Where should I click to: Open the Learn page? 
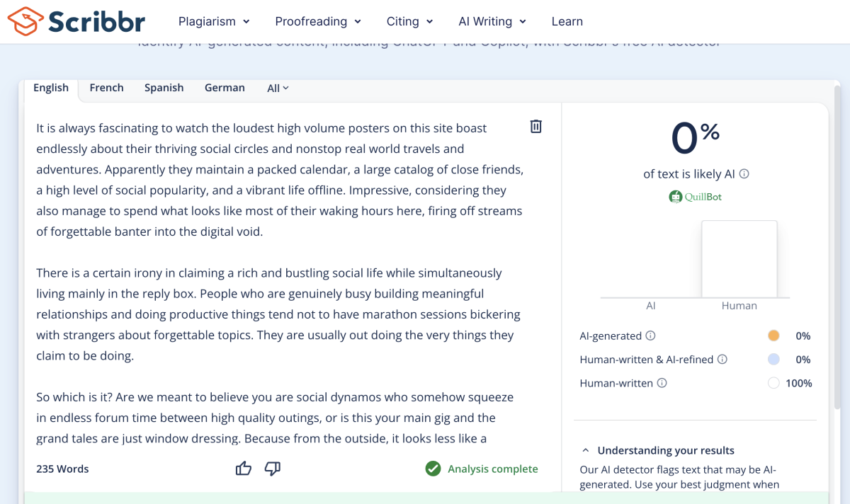[x=567, y=21]
